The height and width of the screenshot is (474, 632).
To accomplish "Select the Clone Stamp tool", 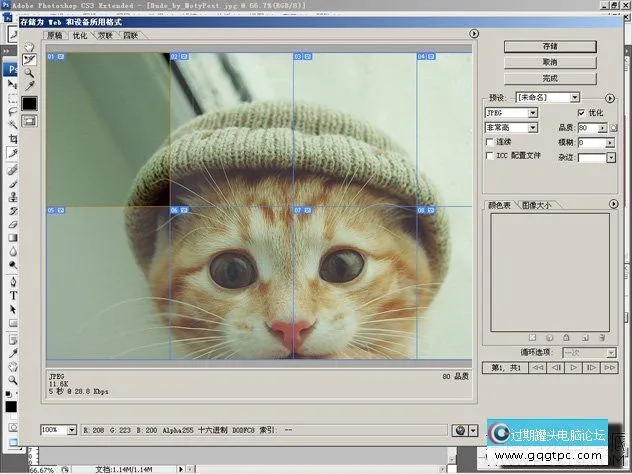I will [x=12, y=197].
